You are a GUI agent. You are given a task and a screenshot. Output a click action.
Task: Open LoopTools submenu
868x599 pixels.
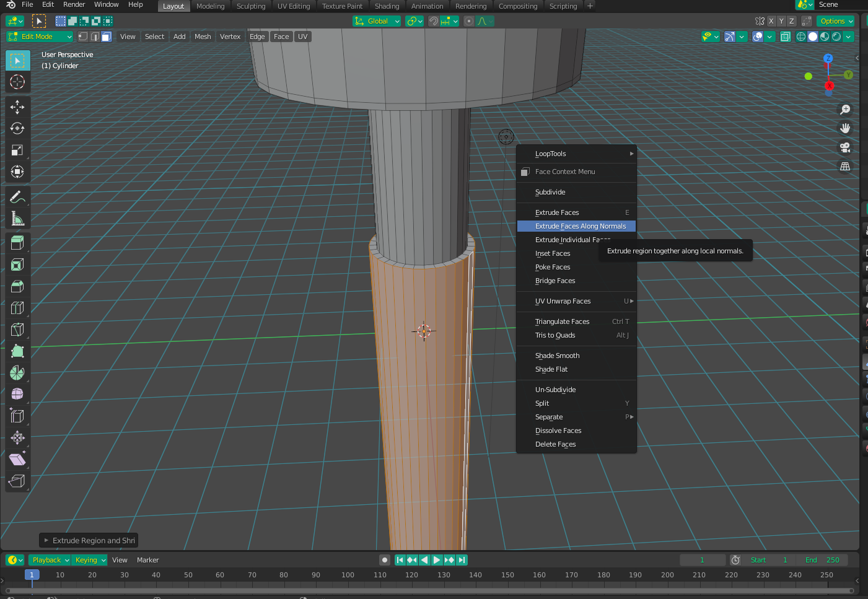[576, 154]
